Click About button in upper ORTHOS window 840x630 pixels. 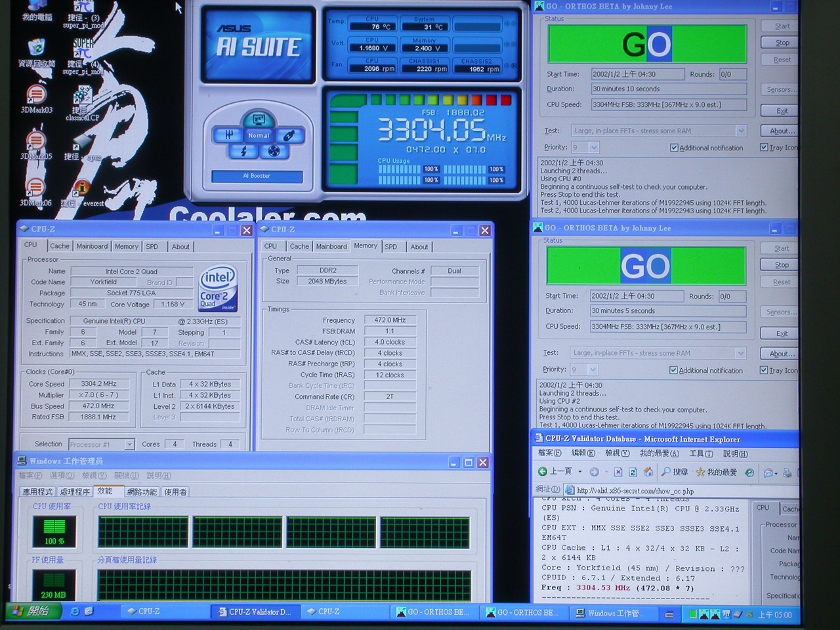pyautogui.click(x=781, y=131)
